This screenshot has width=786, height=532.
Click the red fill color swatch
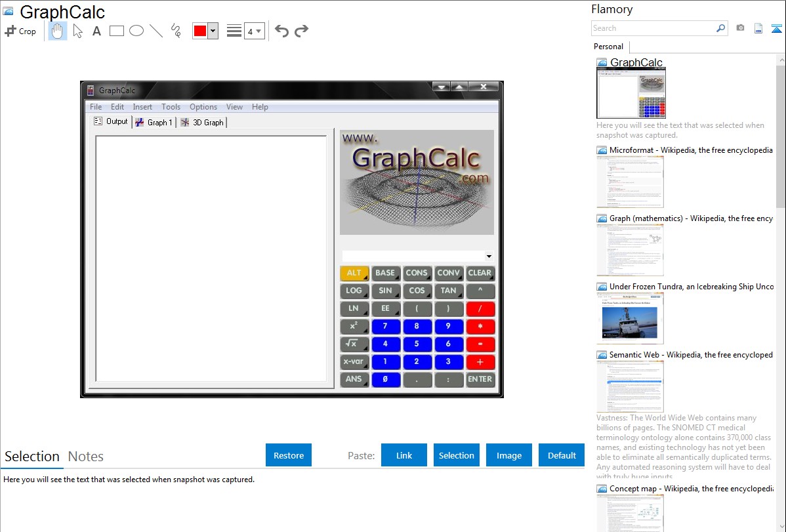click(200, 31)
